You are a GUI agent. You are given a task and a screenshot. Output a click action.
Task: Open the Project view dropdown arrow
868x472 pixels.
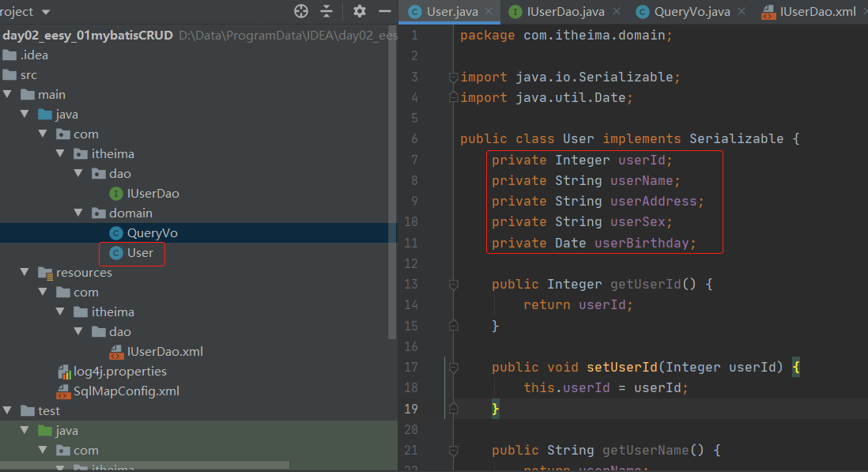[46, 12]
